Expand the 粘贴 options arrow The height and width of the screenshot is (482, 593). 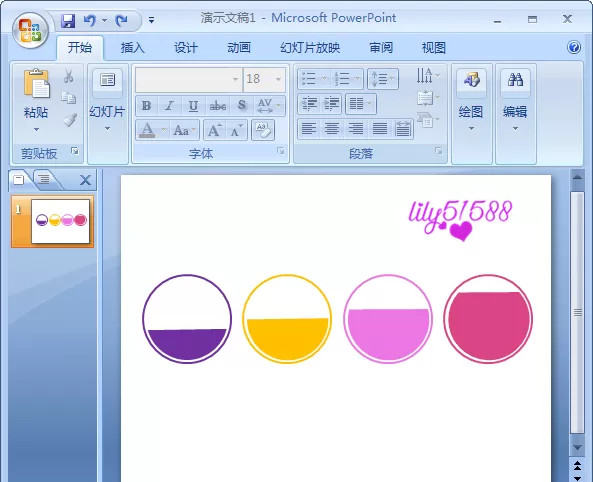pos(36,129)
